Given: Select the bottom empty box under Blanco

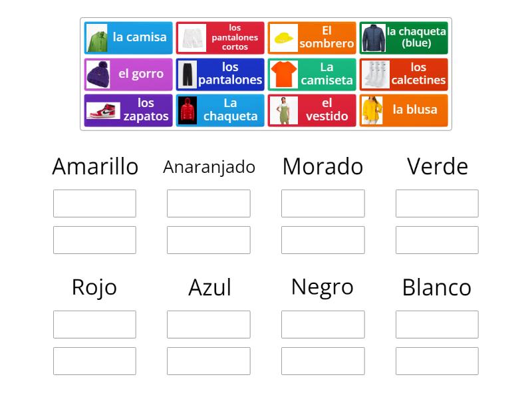Looking at the screenshot, I should point(437,360).
